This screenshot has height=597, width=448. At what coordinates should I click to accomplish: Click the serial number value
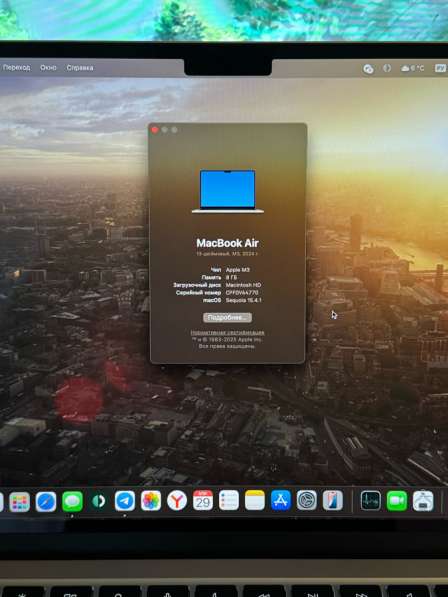(242, 292)
